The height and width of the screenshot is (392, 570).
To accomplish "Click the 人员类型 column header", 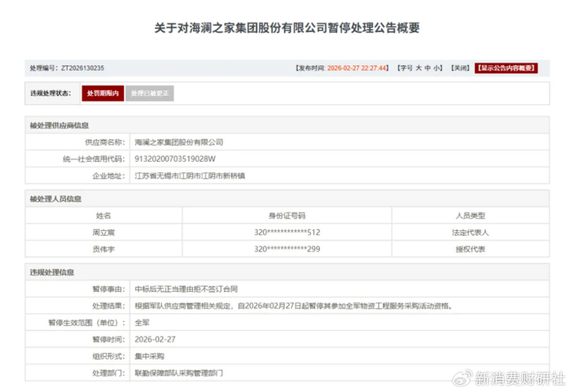I will click(471, 216).
